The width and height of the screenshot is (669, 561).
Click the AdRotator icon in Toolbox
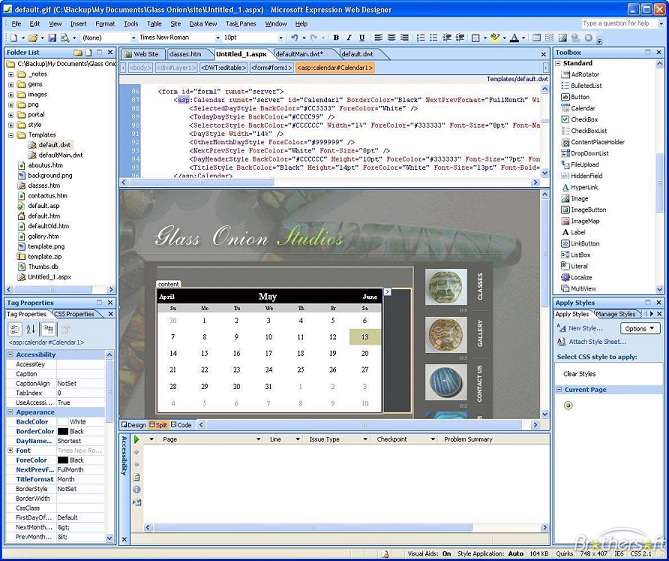(x=565, y=74)
